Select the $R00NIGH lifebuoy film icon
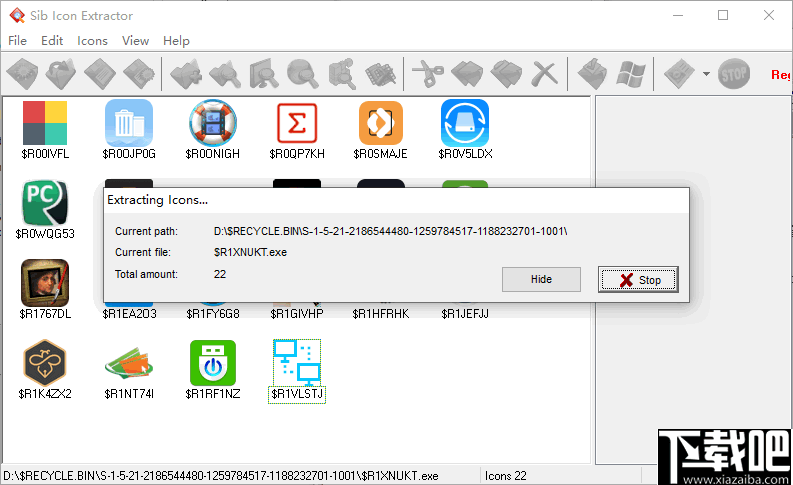 [x=213, y=123]
